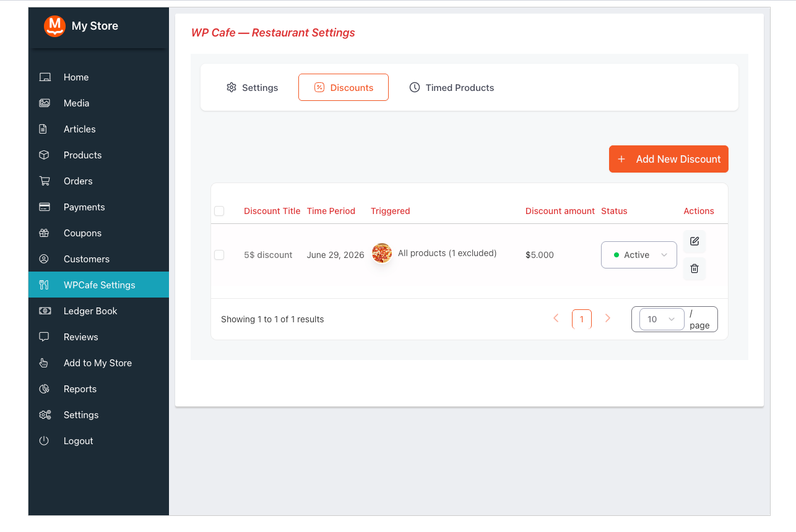The height and width of the screenshot is (532, 796).
Task: Click 'All products (1 excluded)' text
Action: (448, 253)
